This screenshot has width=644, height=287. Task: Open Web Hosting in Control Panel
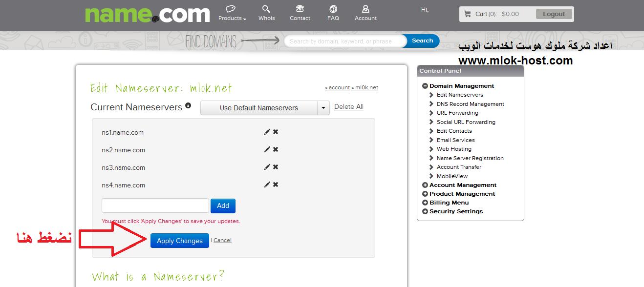(x=454, y=149)
